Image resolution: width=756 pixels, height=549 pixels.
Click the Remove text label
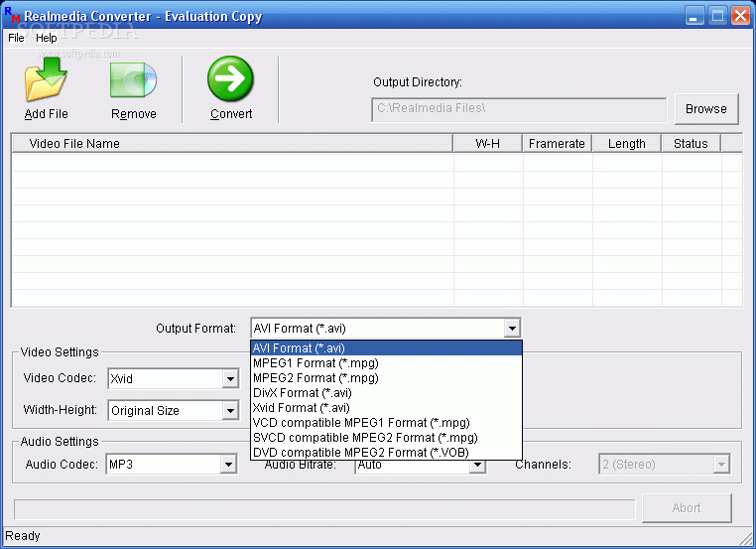134,114
